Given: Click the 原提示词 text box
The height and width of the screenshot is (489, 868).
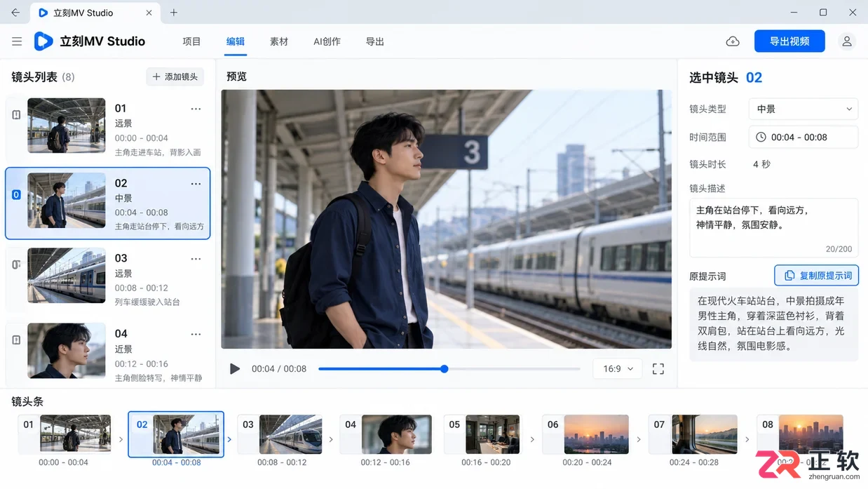Looking at the screenshot, I should [774, 324].
